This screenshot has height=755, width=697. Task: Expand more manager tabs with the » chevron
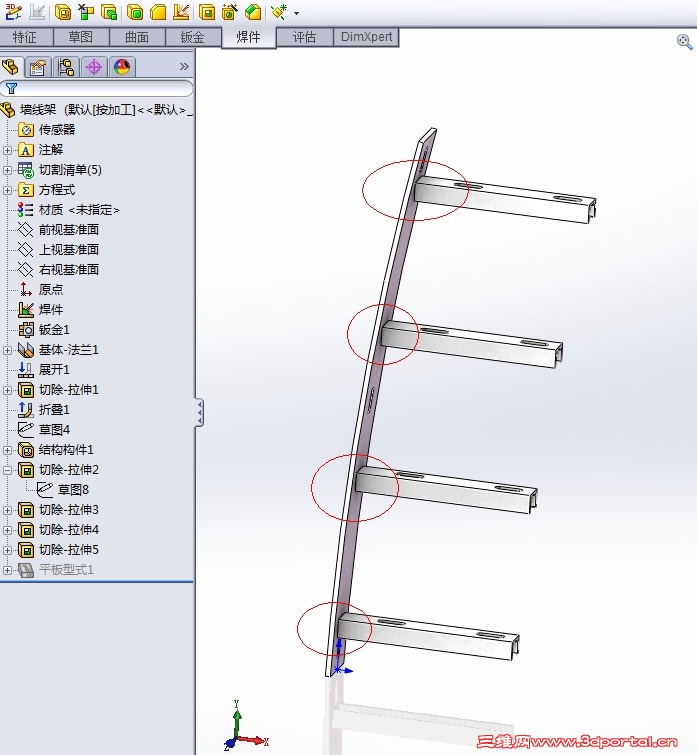click(184, 66)
